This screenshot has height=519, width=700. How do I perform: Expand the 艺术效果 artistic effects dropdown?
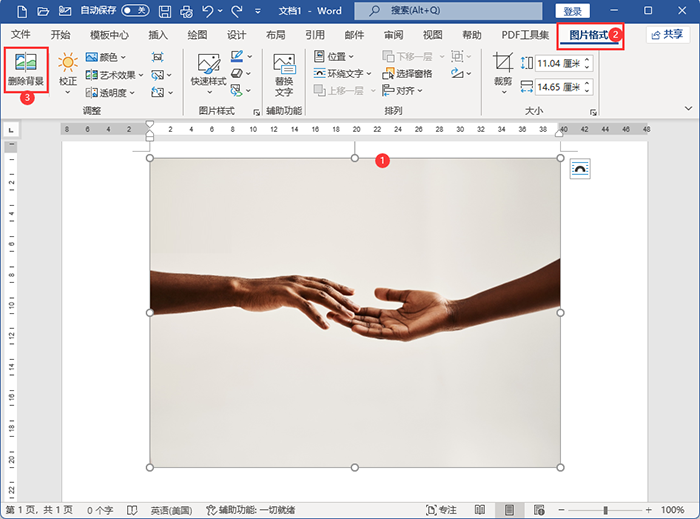(x=120, y=74)
